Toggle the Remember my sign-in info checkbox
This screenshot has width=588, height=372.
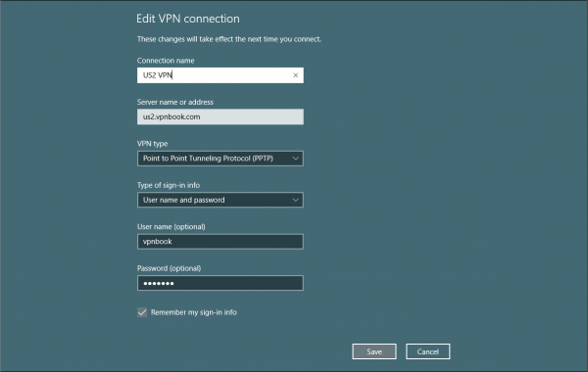pyautogui.click(x=142, y=312)
